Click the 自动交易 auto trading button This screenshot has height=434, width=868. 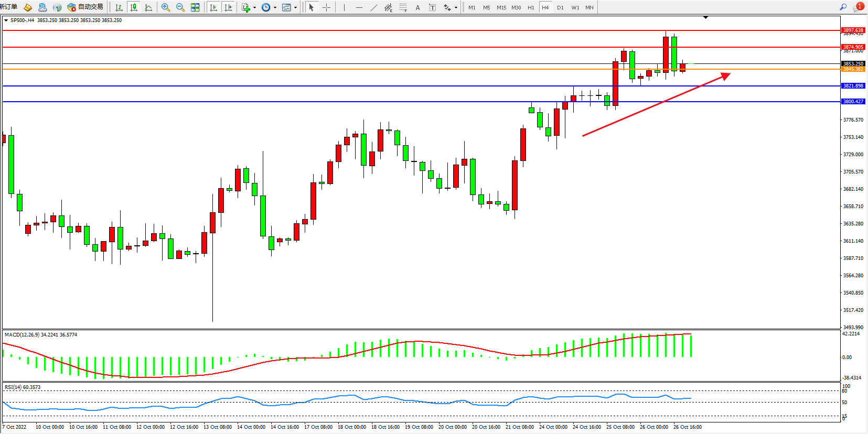point(85,7)
